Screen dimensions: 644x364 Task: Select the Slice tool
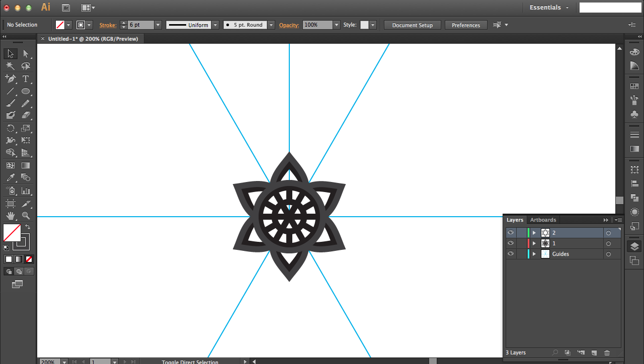26,204
